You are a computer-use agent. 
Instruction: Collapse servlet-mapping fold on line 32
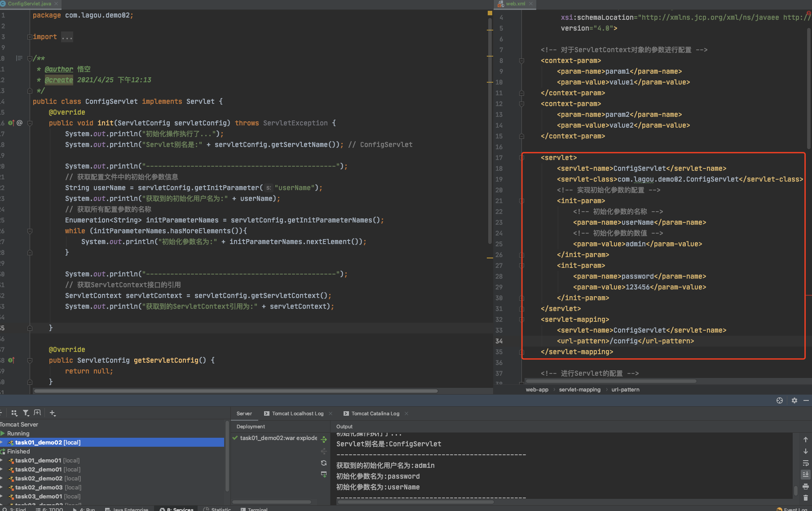click(x=521, y=320)
